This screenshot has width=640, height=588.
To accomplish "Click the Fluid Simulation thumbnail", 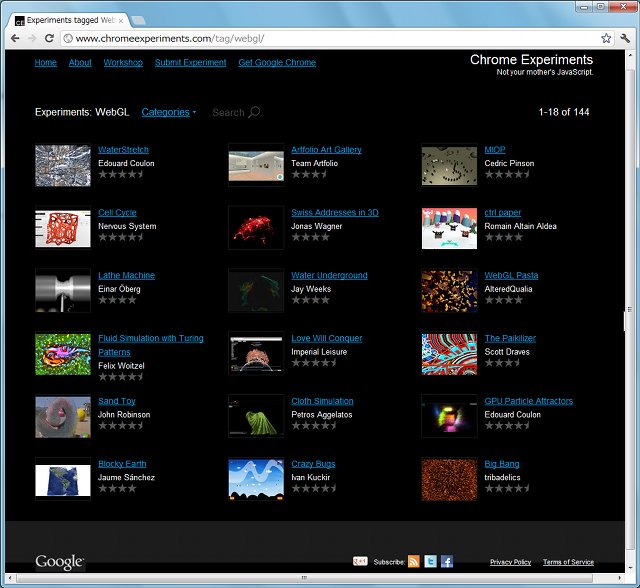I will pos(63,354).
